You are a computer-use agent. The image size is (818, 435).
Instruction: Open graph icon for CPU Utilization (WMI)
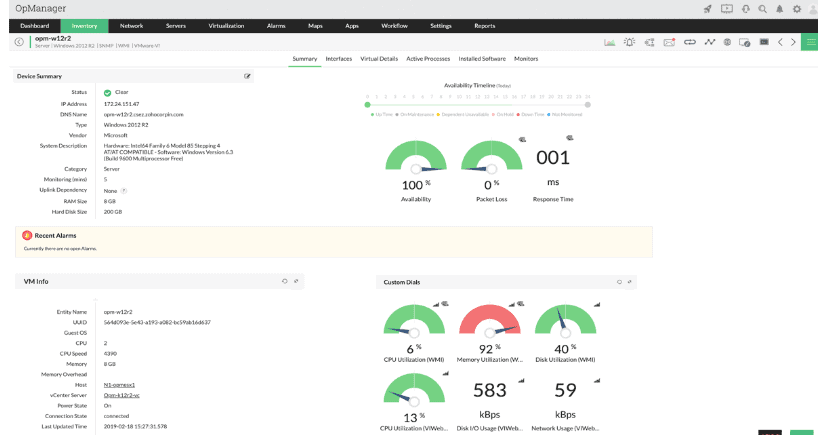[x=437, y=304]
